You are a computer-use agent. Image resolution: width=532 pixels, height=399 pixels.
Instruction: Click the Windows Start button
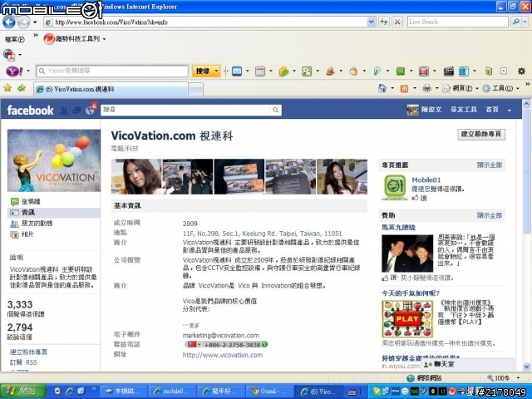coord(23,392)
